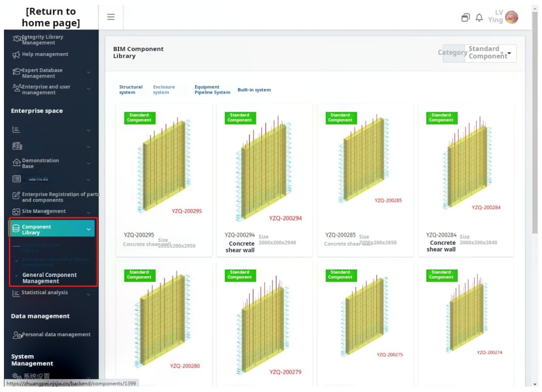Image resolution: width=542 pixels, height=392 pixels.
Task: Click Integrity Library Management handshake icon
Action: (x=17, y=39)
